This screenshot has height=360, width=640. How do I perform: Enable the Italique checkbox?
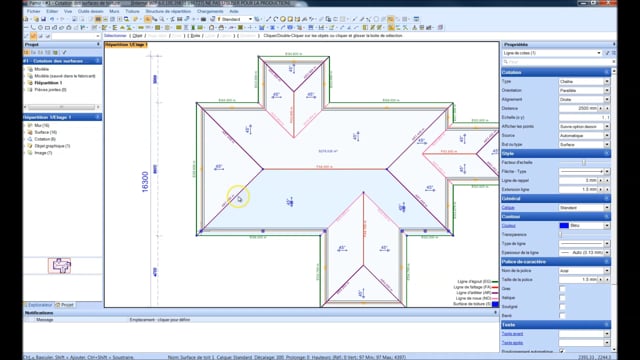[x=562, y=298]
